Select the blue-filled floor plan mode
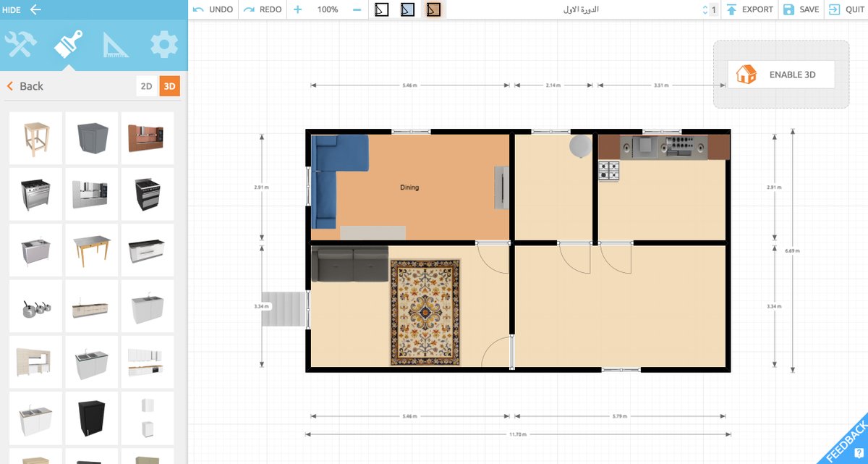Screen dimensions: 868x464 click(x=407, y=9)
